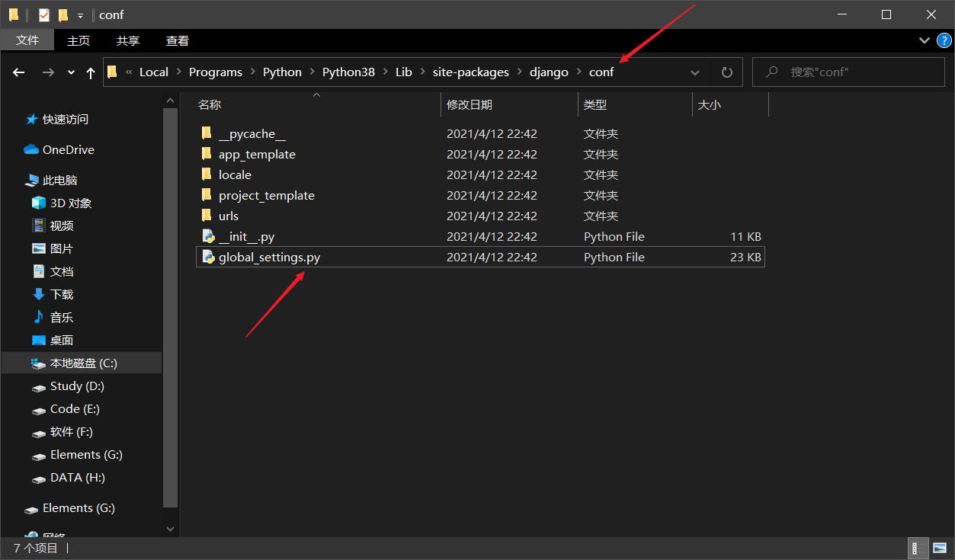Sort by 修改日期 column header
This screenshot has width=955, height=560.
(x=469, y=105)
